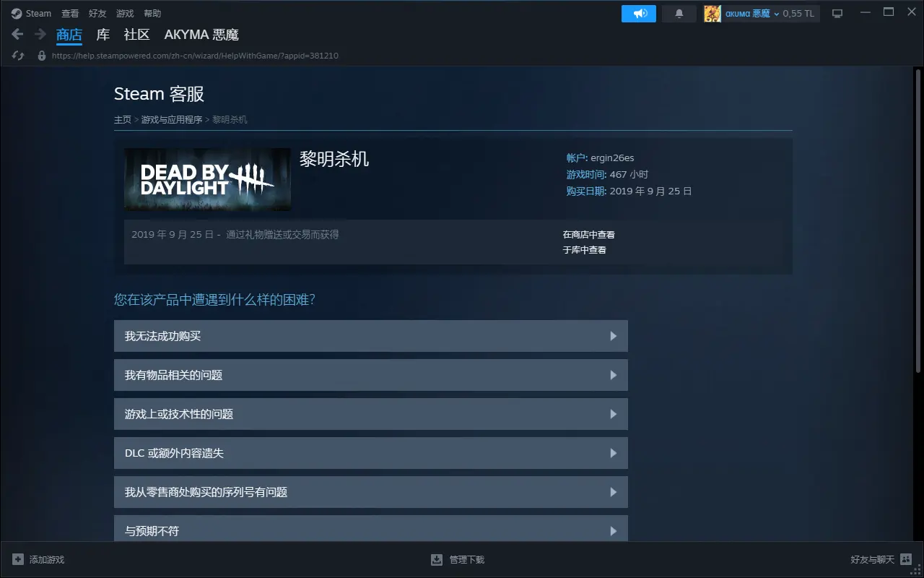Viewport: 924px width, 578px height.
Task: Click the 好友与聊天 label
Action: click(872, 559)
